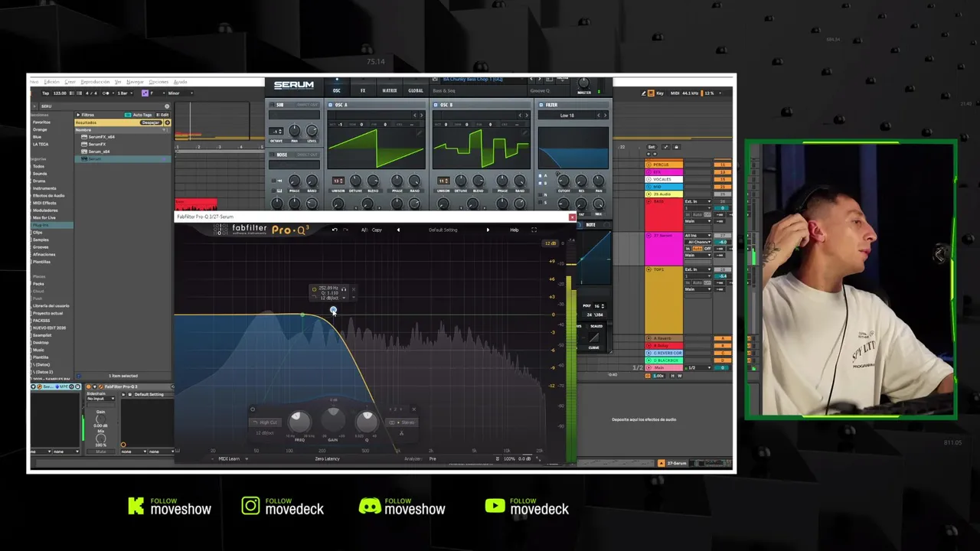The width and height of the screenshot is (980, 551).
Task: Add collection with plus icon beside Despejar
Action: click(x=167, y=122)
